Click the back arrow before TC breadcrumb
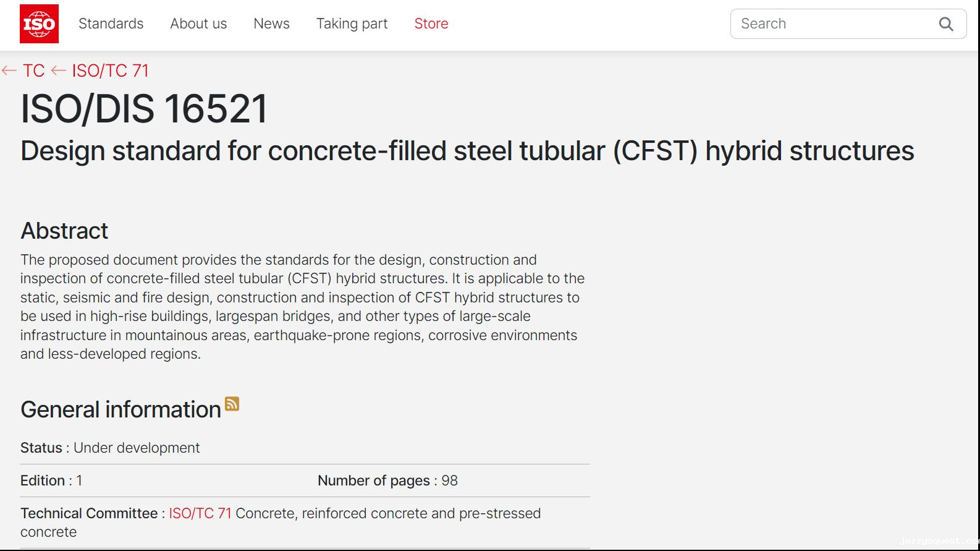The width and height of the screenshot is (980, 551). tap(9, 70)
